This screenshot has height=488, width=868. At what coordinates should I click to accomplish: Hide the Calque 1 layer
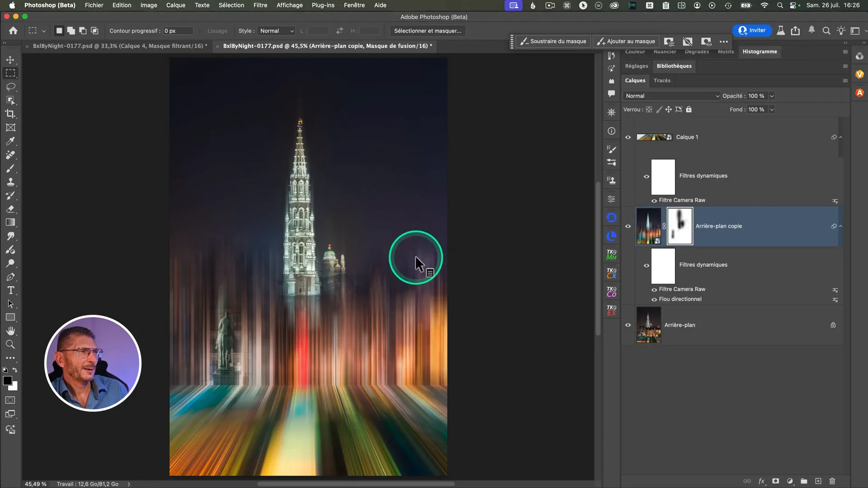coord(628,137)
